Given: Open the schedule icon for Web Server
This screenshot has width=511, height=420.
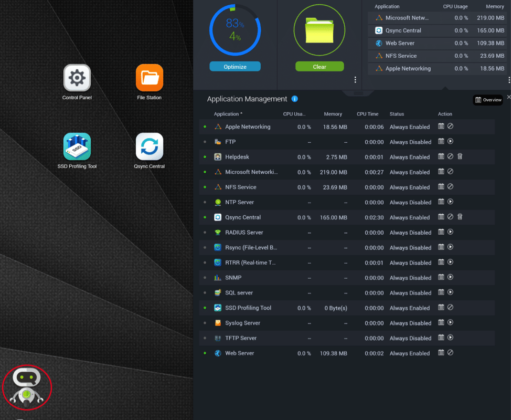Looking at the screenshot, I should pyautogui.click(x=441, y=352).
